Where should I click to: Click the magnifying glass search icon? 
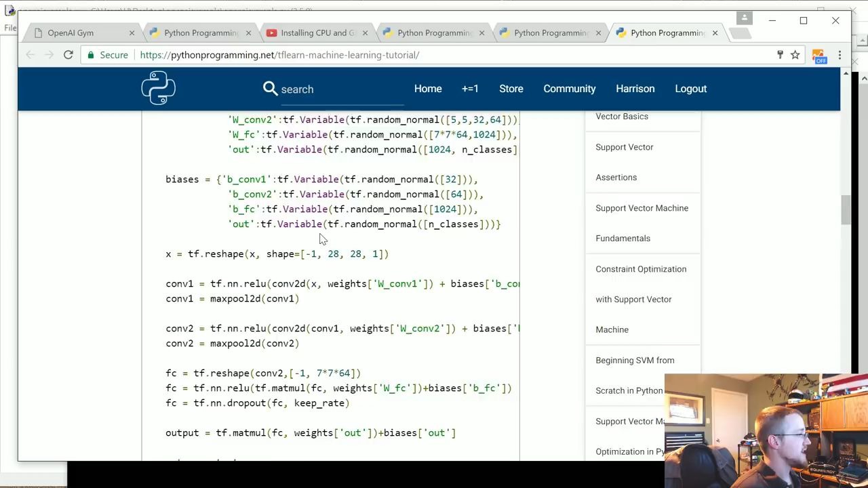click(270, 89)
